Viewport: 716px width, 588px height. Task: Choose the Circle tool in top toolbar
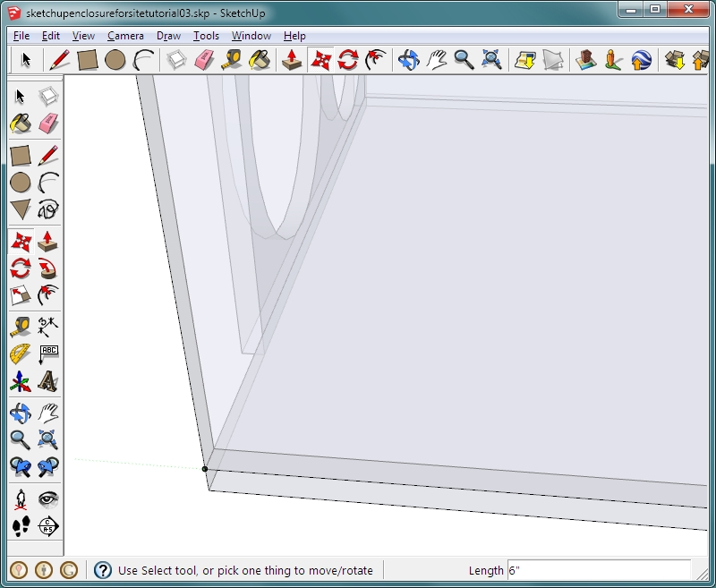tap(115, 60)
